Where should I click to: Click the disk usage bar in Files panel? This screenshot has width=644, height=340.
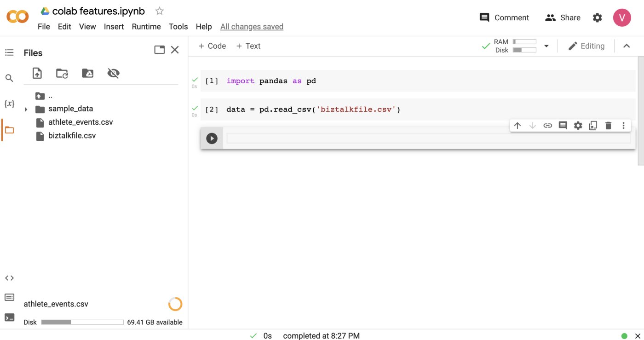[82, 322]
